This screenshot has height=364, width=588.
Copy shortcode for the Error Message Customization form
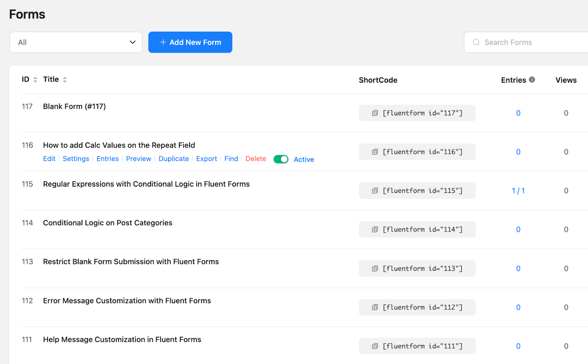[x=374, y=307]
